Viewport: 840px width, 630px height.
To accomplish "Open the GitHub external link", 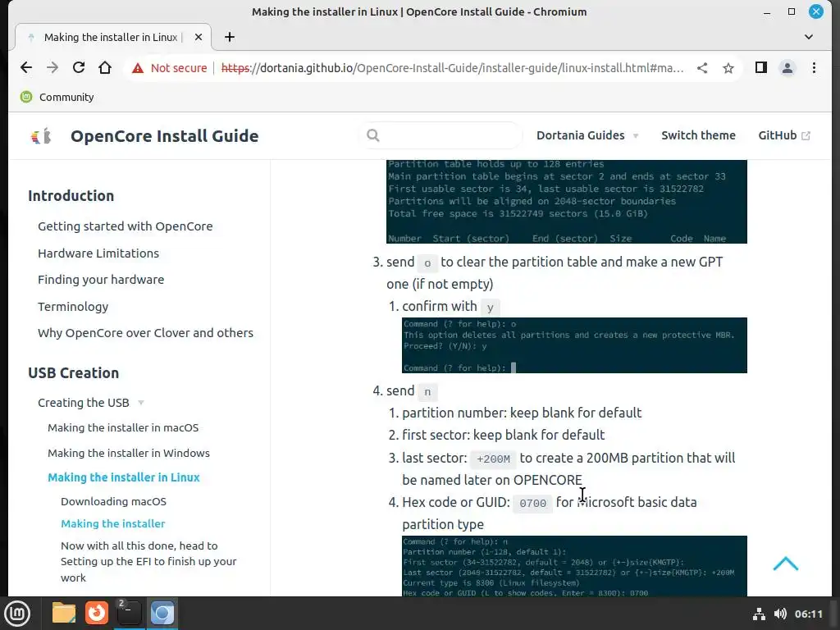I will pos(783,135).
